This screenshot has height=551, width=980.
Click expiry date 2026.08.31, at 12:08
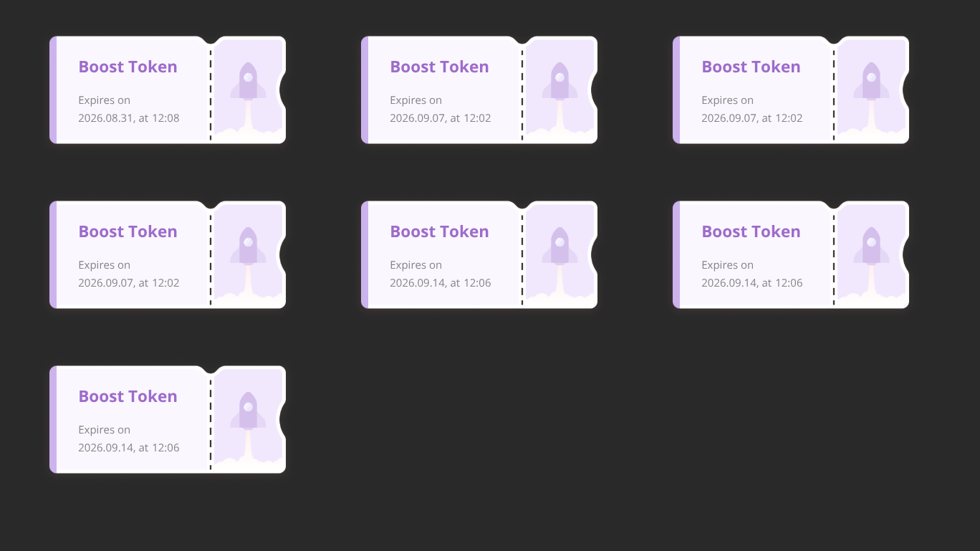[129, 118]
